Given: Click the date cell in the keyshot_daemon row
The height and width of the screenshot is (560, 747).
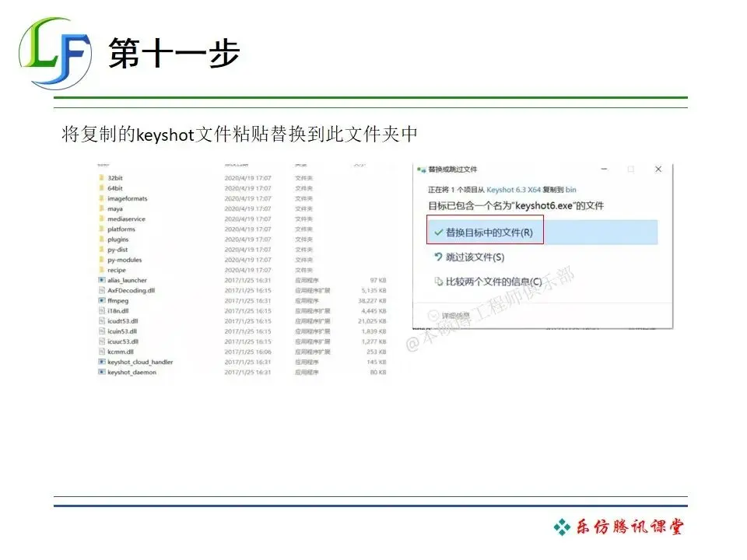Looking at the screenshot, I should pos(247,373).
